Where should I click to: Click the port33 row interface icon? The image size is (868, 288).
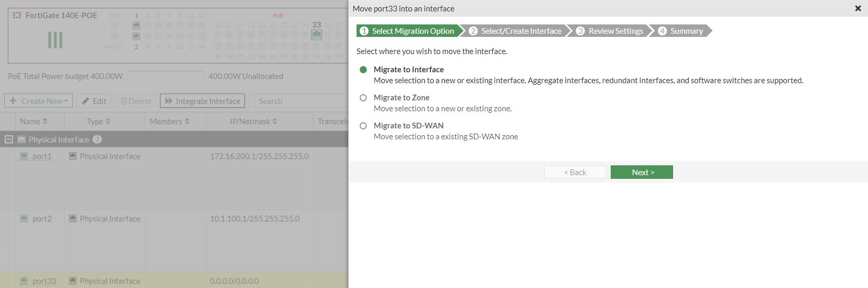[24, 281]
